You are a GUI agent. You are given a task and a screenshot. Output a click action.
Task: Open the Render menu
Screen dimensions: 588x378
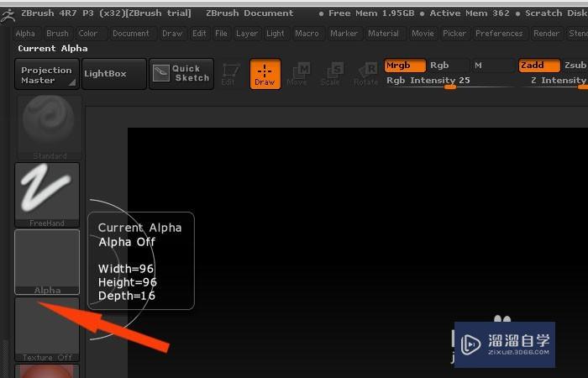(546, 34)
